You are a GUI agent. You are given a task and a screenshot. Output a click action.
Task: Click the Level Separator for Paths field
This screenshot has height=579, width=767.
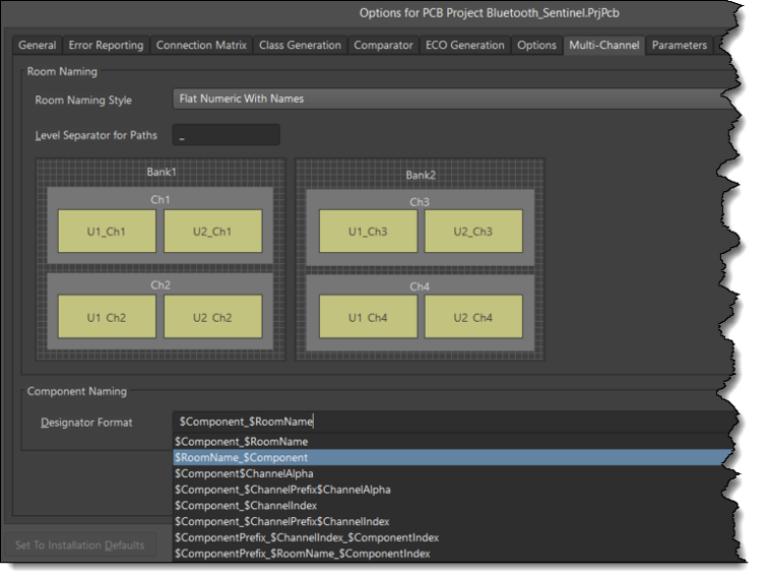tap(226, 135)
